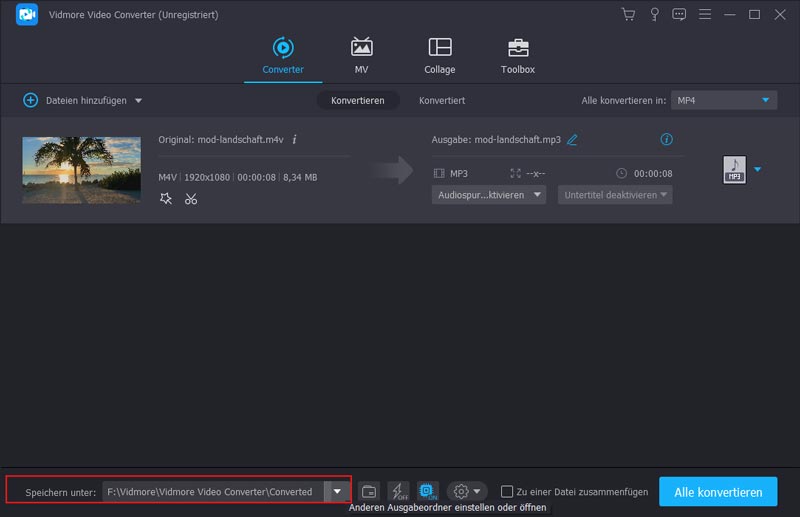
Task: Click the MP3 output format icon
Action: 734,170
